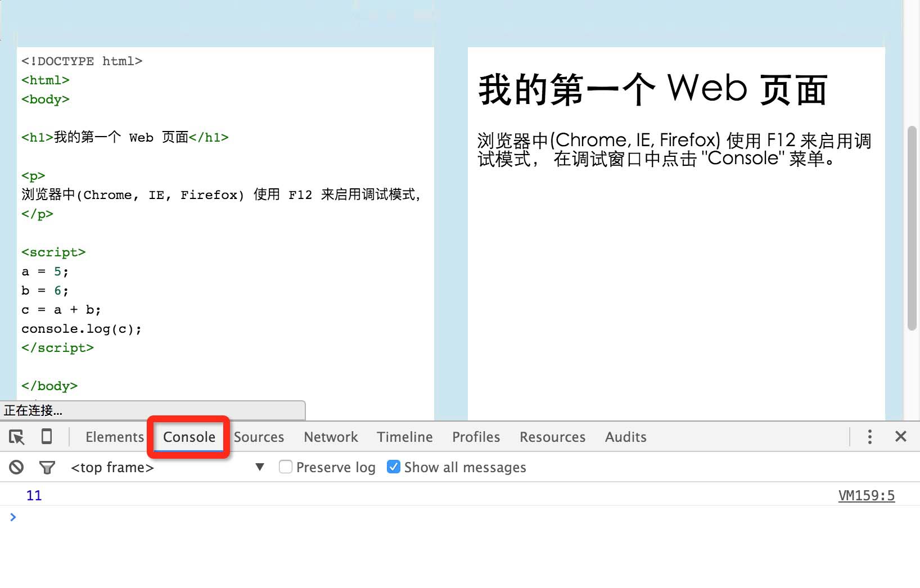The height and width of the screenshot is (588, 920).
Task: Open the Timeline tab
Action: coord(405,437)
